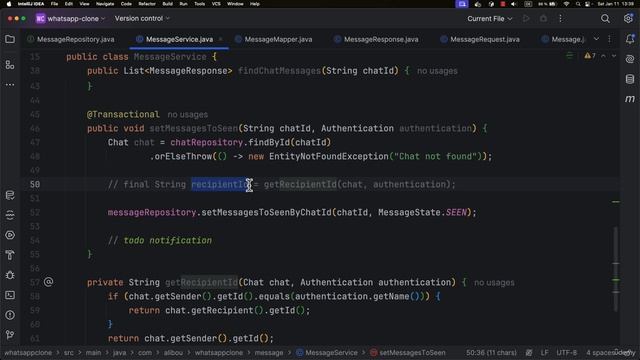
Task: Open the 4 spaces indent selector
Action: [x=602, y=353]
